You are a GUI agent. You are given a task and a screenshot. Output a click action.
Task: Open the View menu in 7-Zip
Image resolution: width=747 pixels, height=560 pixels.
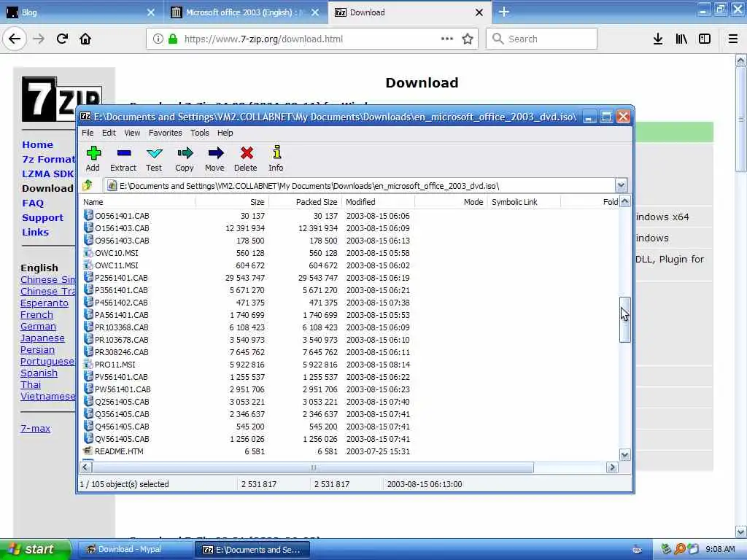pos(132,133)
